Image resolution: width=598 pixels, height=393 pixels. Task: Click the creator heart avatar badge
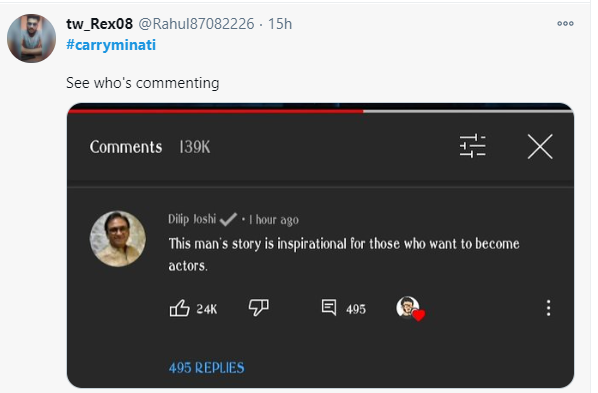pos(410,308)
